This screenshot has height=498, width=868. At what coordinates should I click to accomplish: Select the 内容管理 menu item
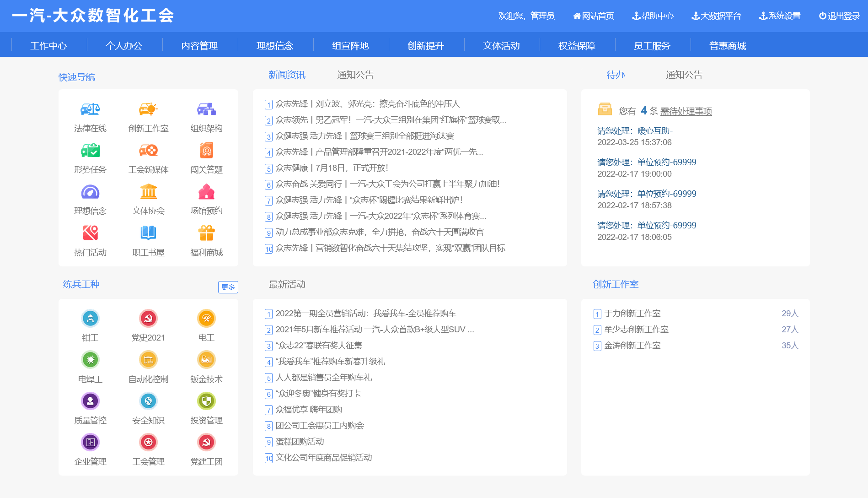pos(199,46)
